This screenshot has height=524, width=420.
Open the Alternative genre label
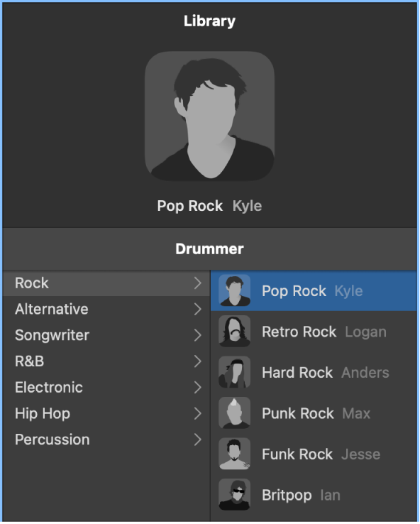click(51, 309)
